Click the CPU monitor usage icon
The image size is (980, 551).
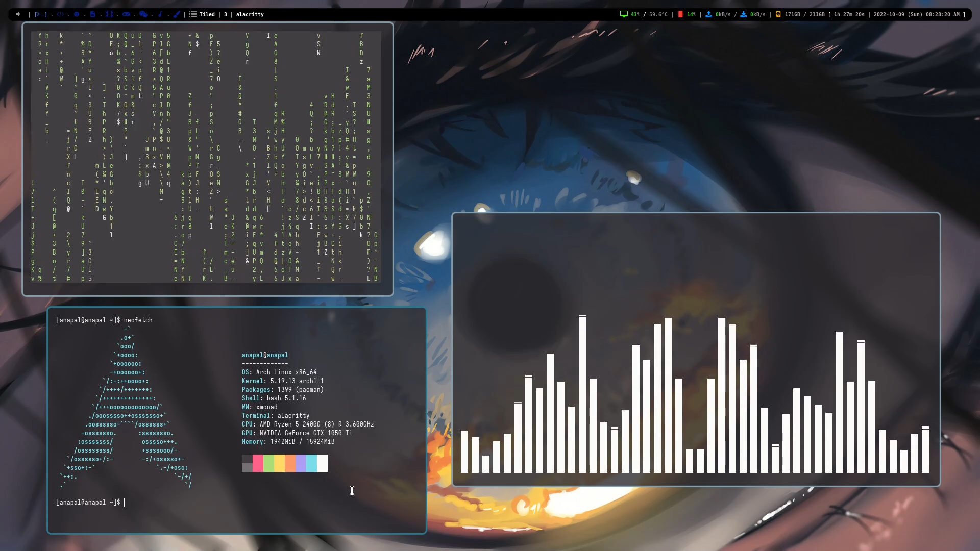click(623, 14)
